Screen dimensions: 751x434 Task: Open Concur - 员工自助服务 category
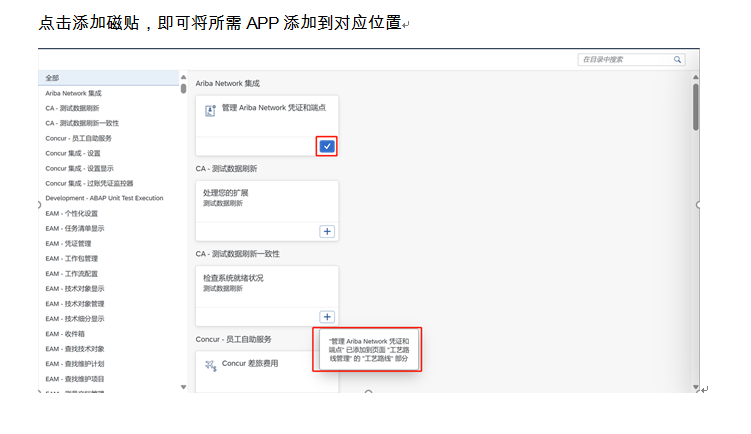[78, 138]
